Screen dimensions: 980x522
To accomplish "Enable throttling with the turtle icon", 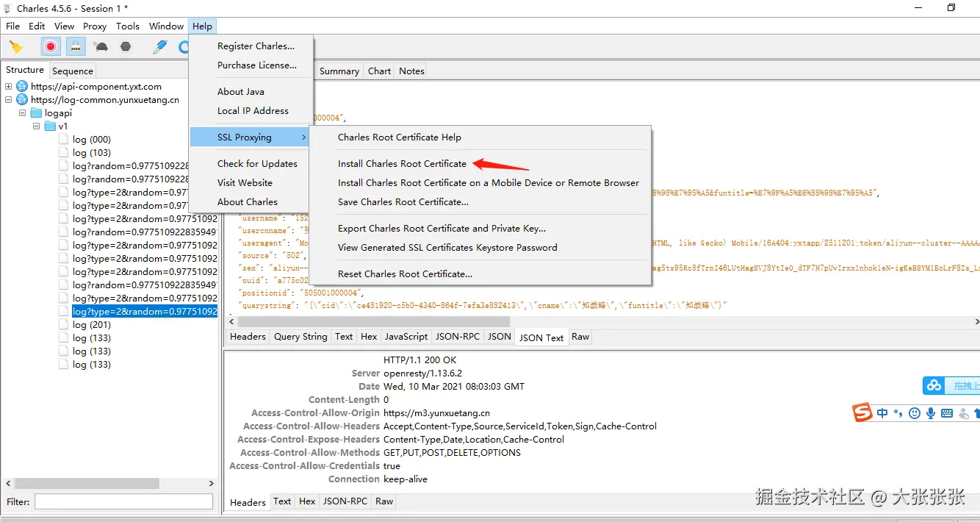I will coord(101,47).
